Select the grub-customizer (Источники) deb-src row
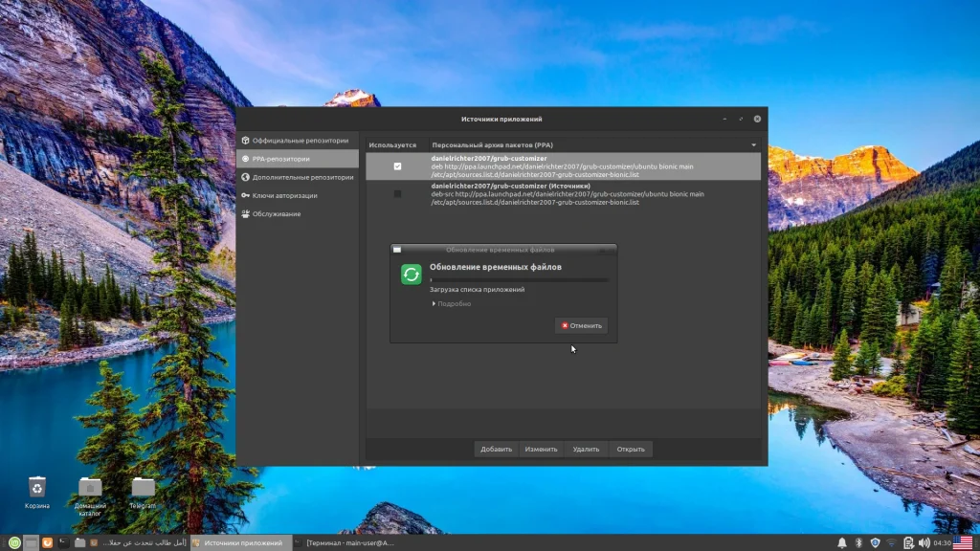Screen dimensions: 980x551 (x=563, y=193)
